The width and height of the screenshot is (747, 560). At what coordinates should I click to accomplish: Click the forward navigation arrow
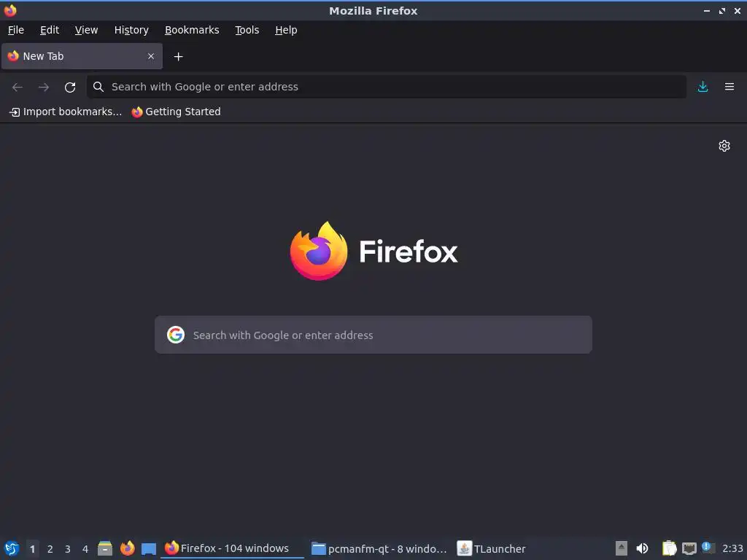tap(43, 87)
